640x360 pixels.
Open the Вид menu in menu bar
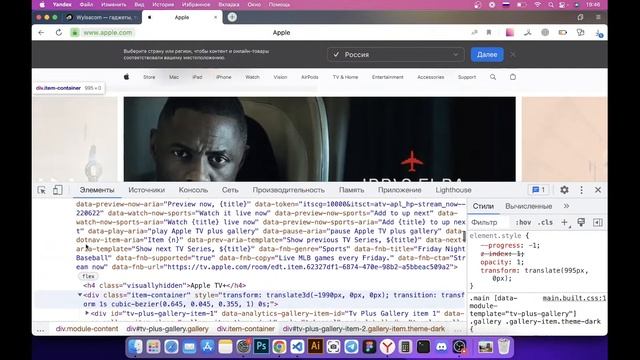pyautogui.click(x=139, y=5)
